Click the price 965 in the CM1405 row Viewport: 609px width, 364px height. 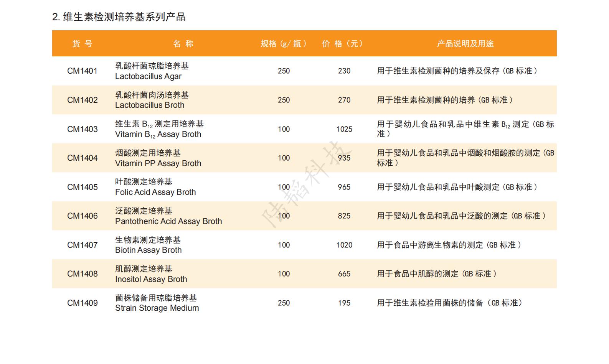click(x=344, y=187)
